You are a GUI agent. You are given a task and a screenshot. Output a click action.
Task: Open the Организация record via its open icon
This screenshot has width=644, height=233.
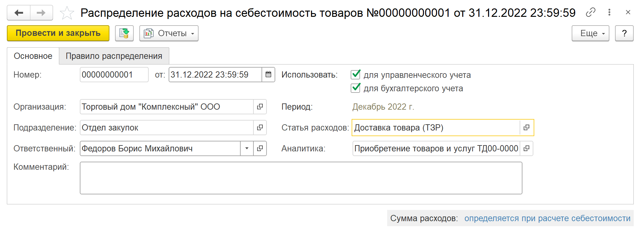(260, 107)
